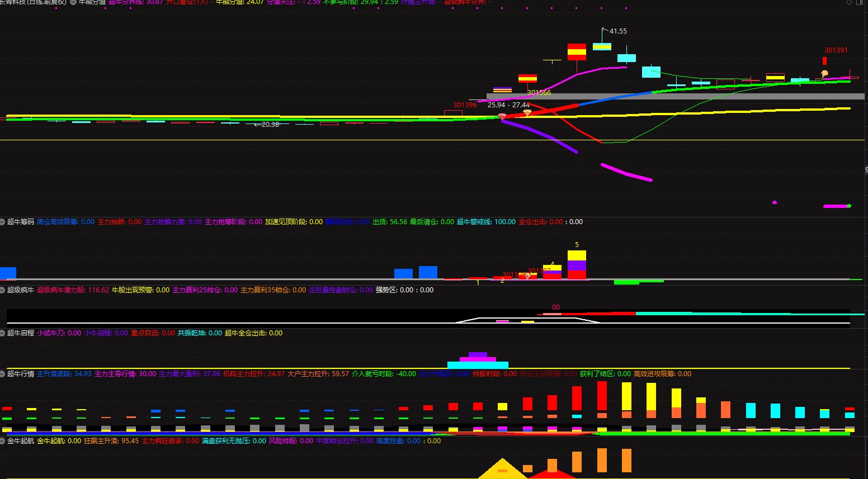This screenshot has height=479, width=868.
Task: Click the 超牛全仓出击: 0.00 value
Action: (x=253, y=333)
